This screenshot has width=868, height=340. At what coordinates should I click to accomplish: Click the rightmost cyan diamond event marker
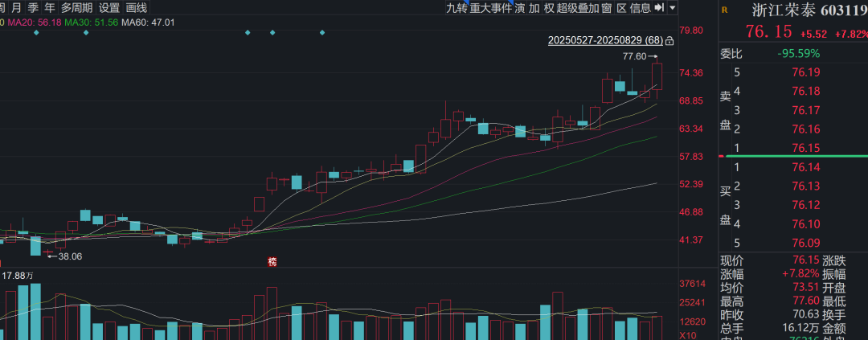pos(322,32)
